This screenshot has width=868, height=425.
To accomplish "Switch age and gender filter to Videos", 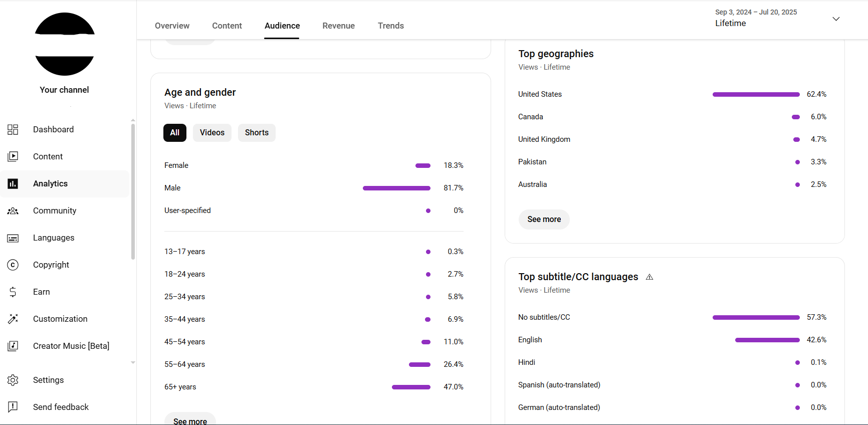I will [x=212, y=133].
